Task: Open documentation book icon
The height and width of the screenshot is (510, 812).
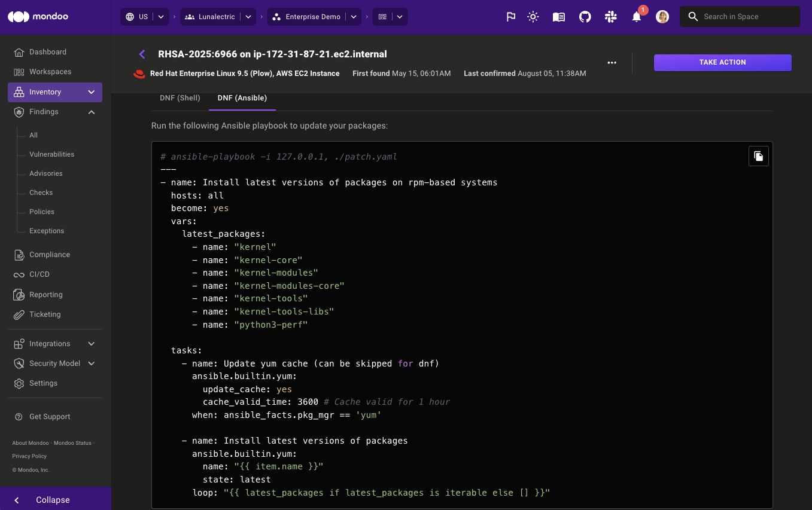Action: [559, 17]
